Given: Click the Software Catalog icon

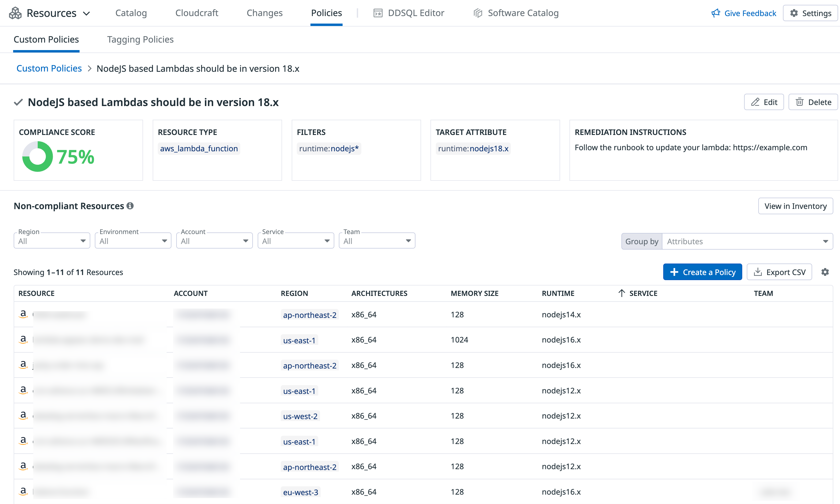Looking at the screenshot, I should pos(478,13).
